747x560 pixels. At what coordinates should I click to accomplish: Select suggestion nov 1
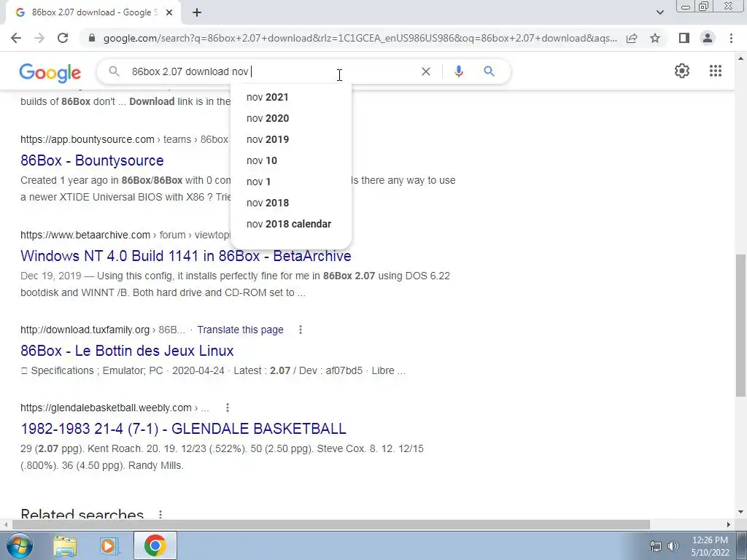[290, 182]
